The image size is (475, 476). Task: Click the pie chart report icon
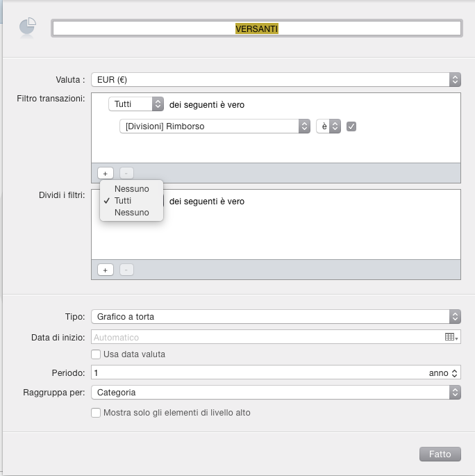(27, 27)
